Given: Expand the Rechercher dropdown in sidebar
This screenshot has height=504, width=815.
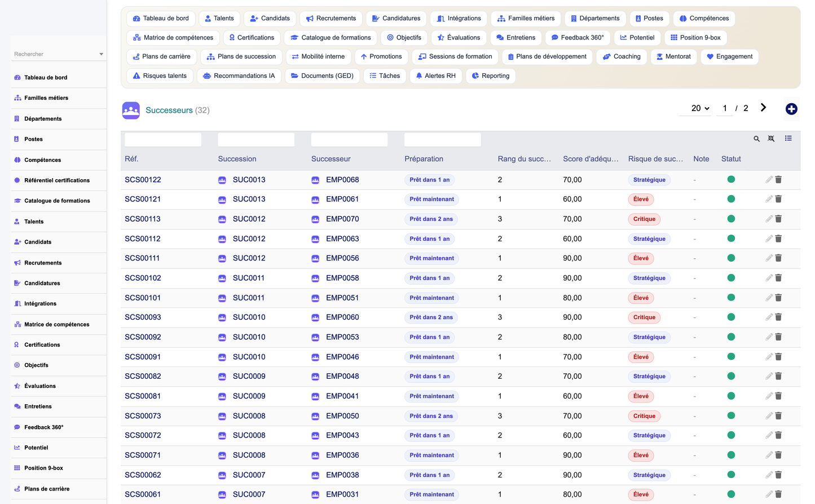Looking at the screenshot, I should [101, 54].
